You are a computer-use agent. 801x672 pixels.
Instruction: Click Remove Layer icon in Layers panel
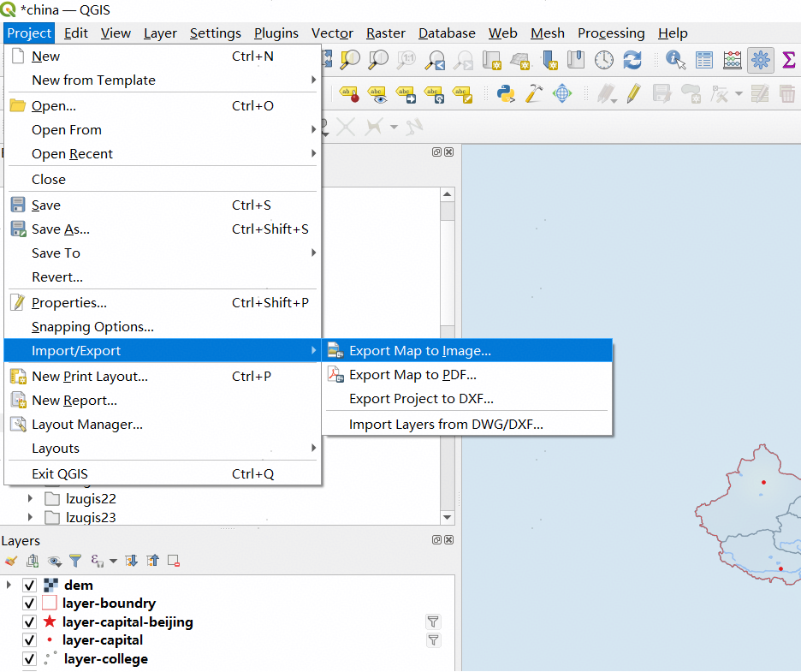coord(174,562)
